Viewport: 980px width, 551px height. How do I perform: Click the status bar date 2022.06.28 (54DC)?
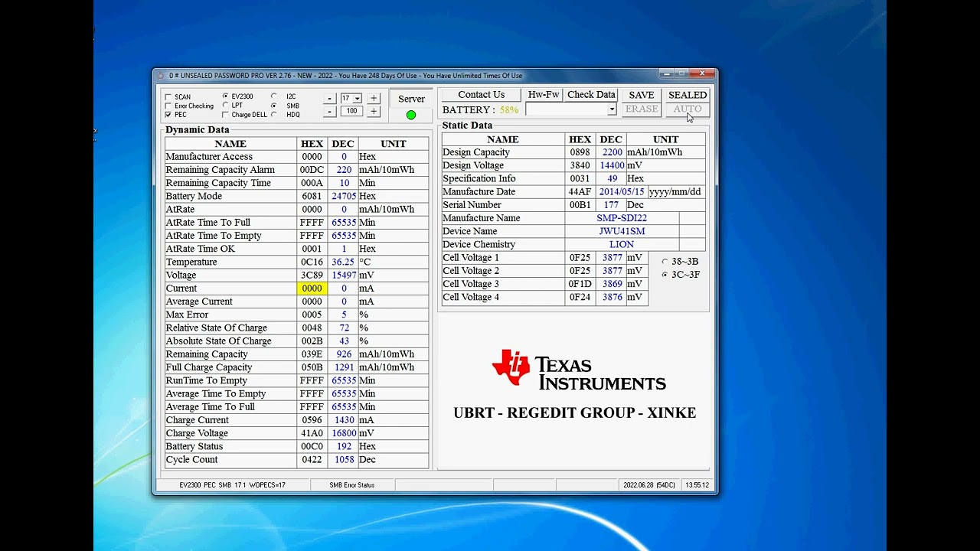[648, 485]
